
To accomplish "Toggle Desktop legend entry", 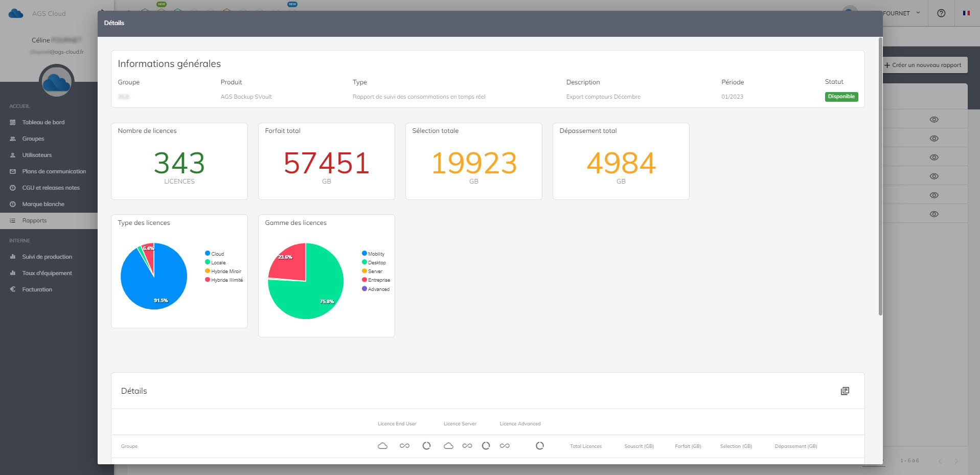I will pyautogui.click(x=374, y=262).
